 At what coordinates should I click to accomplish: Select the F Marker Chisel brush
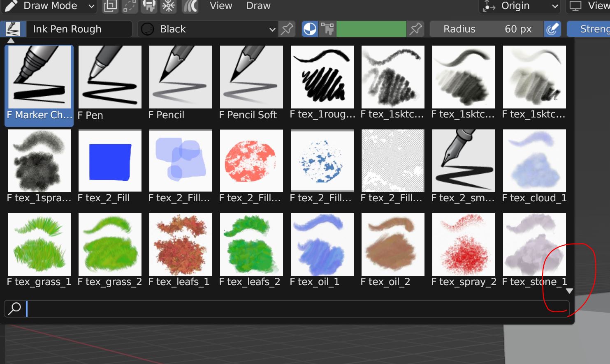tap(39, 85)
